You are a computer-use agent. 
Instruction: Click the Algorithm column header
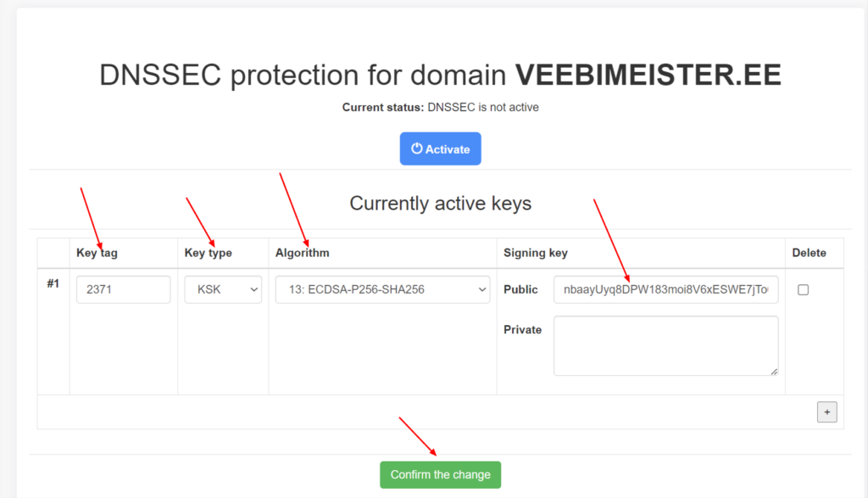[x=303, y=253]
